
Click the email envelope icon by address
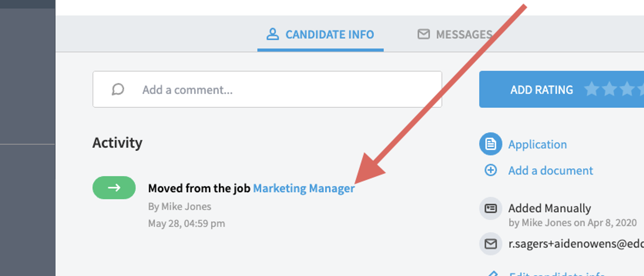point(491,244)
